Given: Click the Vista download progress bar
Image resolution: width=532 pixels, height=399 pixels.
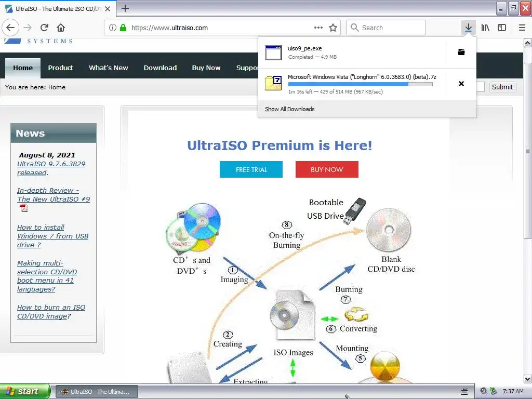Looking at the screenshot, I should (x=361, y=84).
